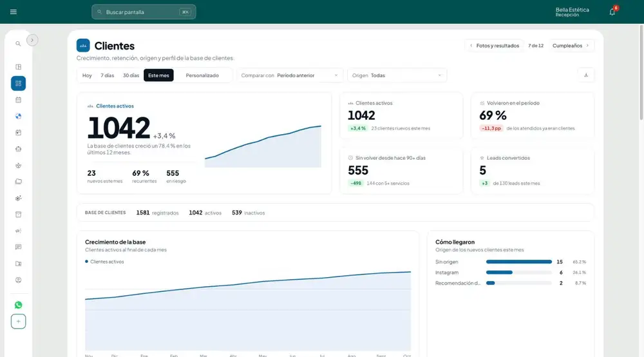Open the hamburger menu in top bar
Screen dimensions: 644x357
click(13, 12)
